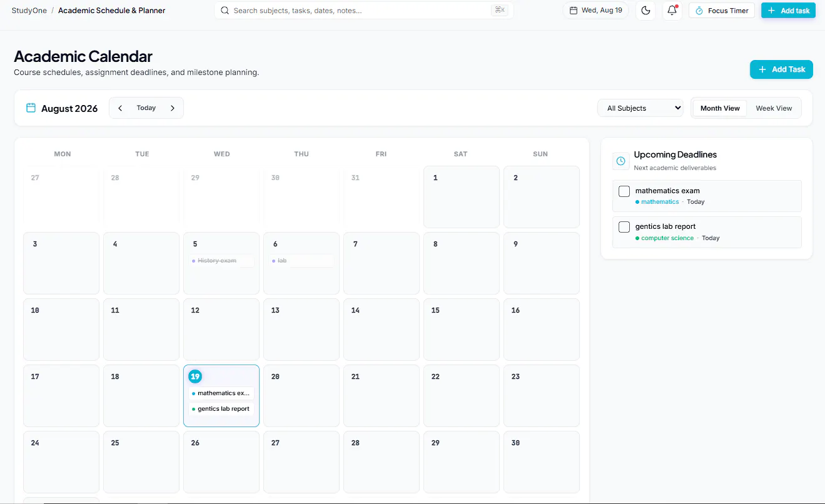Image resolution: width=825 pixels, height=504 pixels.
Task: Click the top-bar Add task button
Action: pos(788,11)
